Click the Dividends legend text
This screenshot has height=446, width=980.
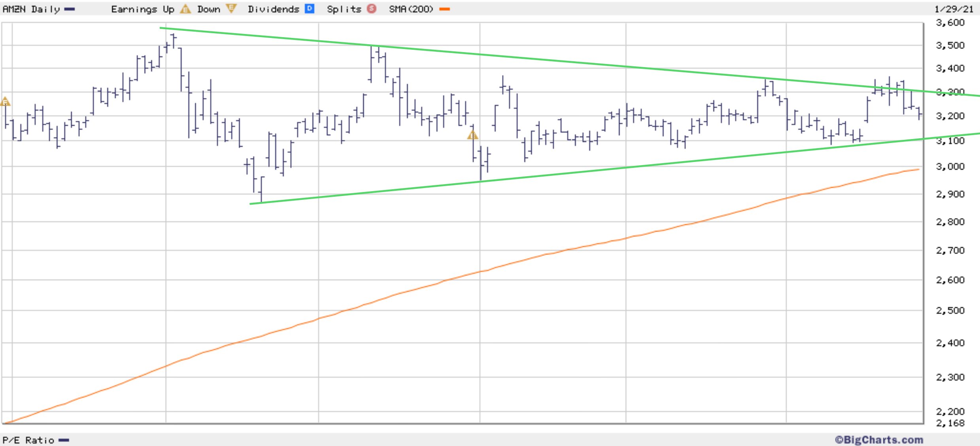274,9
